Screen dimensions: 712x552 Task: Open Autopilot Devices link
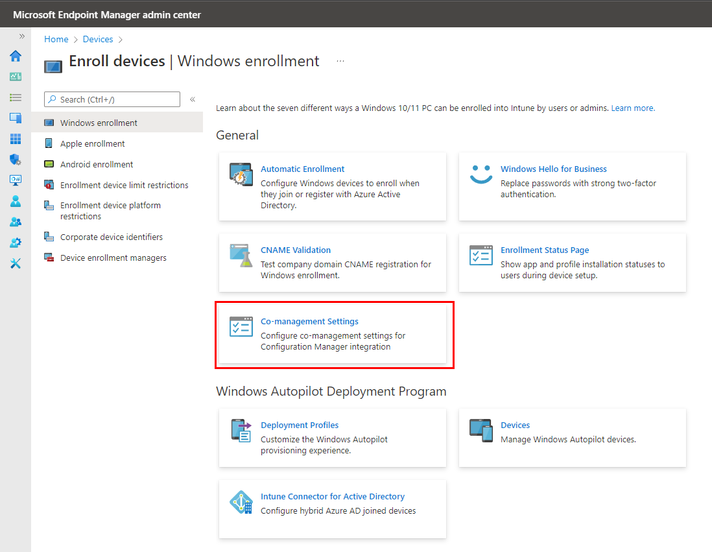(515, 425)
